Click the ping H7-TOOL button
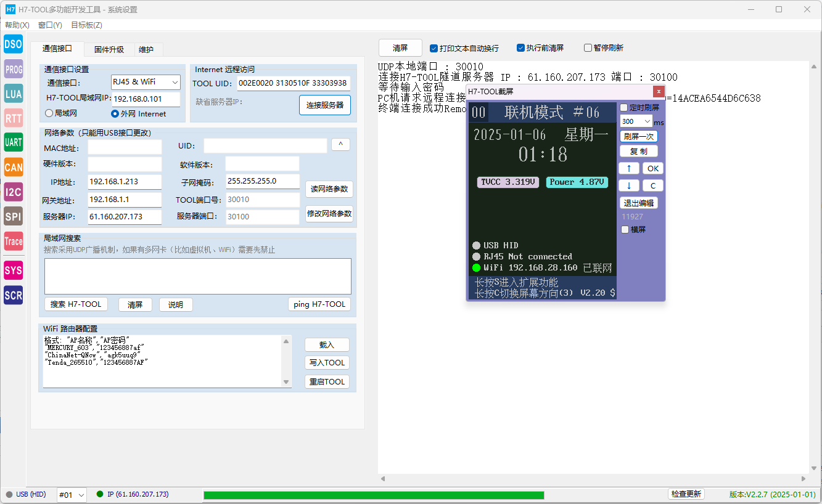Viewport: 822px width, 504px height. click(x=319, y=304)
